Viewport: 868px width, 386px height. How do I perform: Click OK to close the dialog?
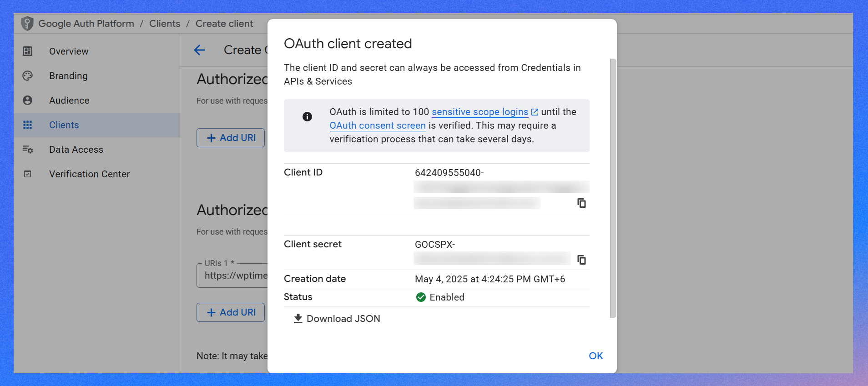(596, 356)
